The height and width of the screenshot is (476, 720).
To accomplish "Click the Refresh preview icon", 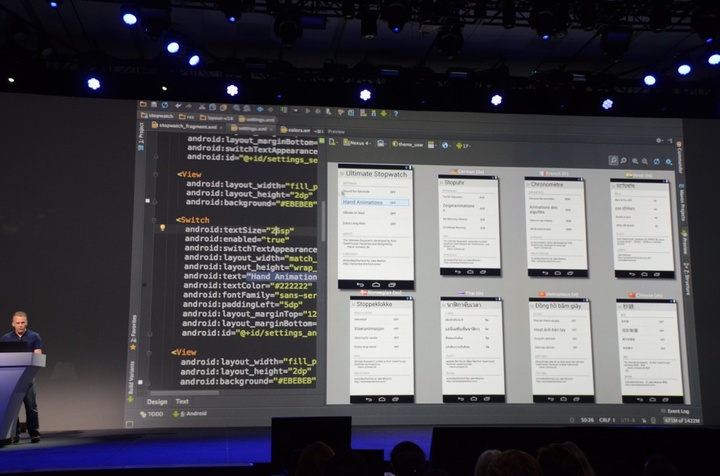I will pyautogui.click(x=657, y=162).
